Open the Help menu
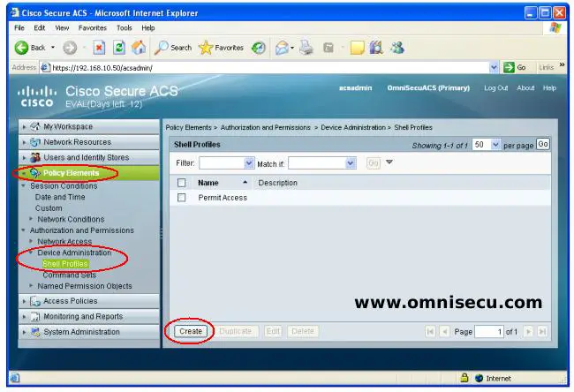This screenshot has width=574, height=392. 147,28
